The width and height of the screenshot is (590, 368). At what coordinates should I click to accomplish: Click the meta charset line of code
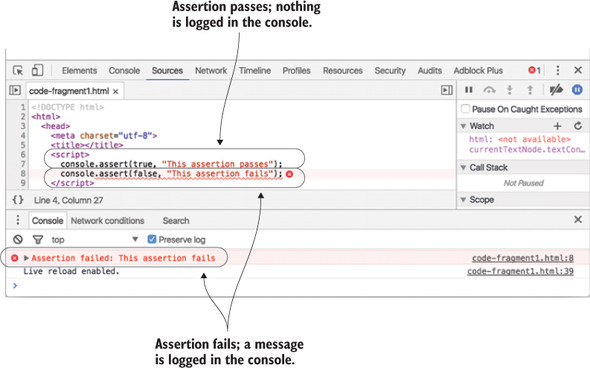tap(104, 135)
